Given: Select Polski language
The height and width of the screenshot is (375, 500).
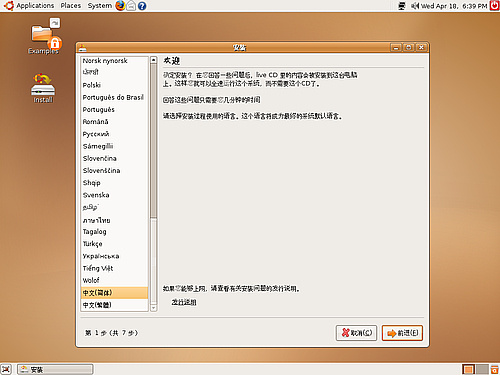Looking at the screenshot, I should [x=114, y=85].
